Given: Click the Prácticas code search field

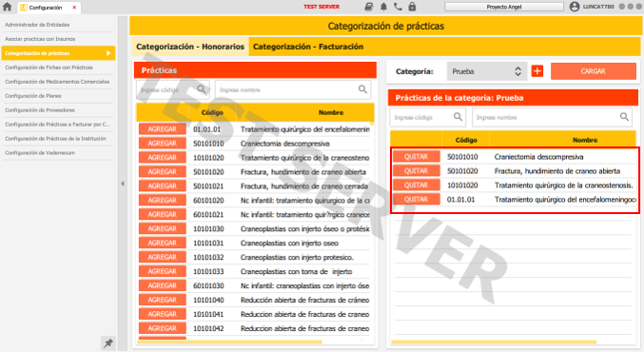Looking at the screenshot, I should click(173, 90).
